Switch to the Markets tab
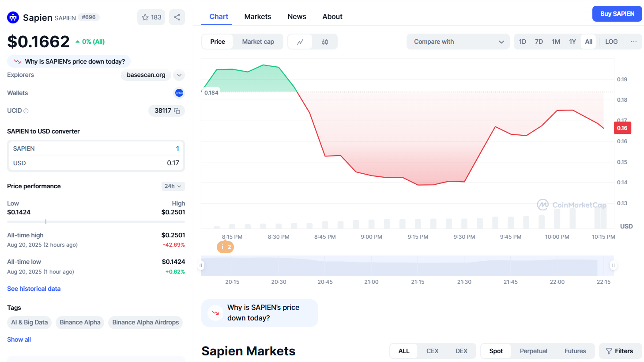This screenshot has width=644, height=362. click(258, 16)
